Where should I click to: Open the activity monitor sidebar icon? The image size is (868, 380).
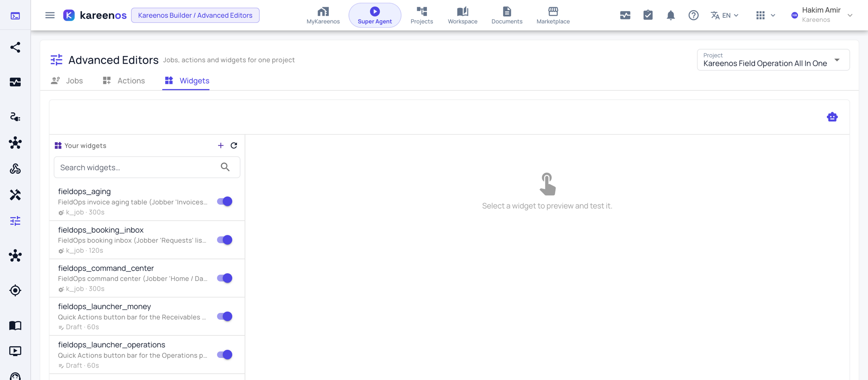(15, 82)
